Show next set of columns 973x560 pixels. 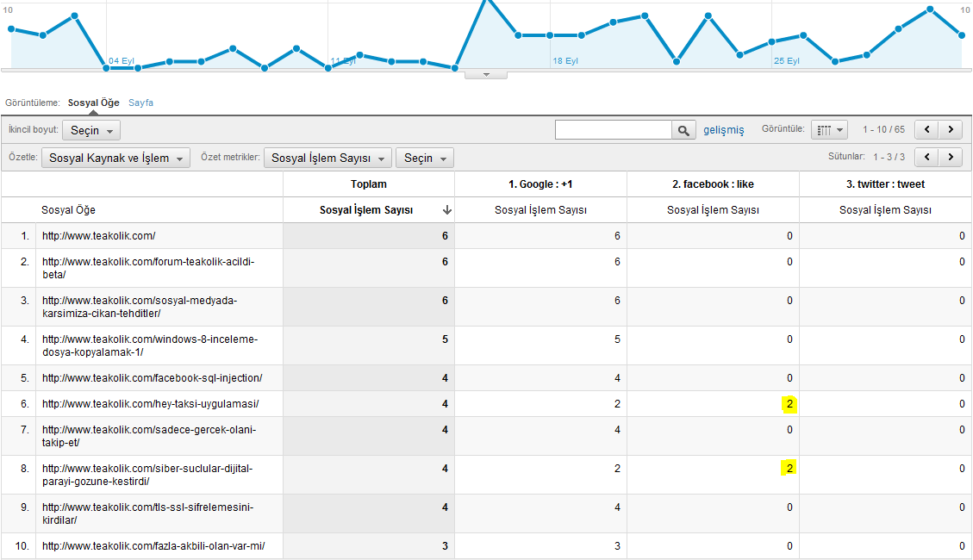point(951,158)
